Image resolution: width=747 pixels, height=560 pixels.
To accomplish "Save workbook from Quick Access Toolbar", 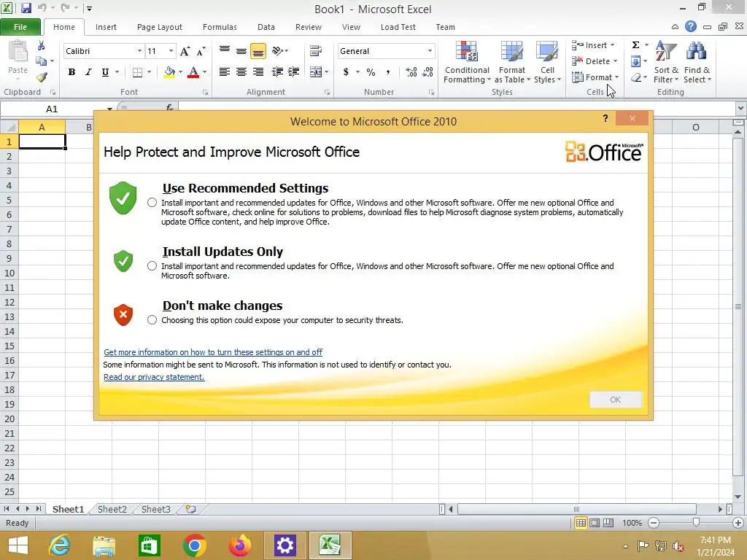I will (x=26, y=8).
